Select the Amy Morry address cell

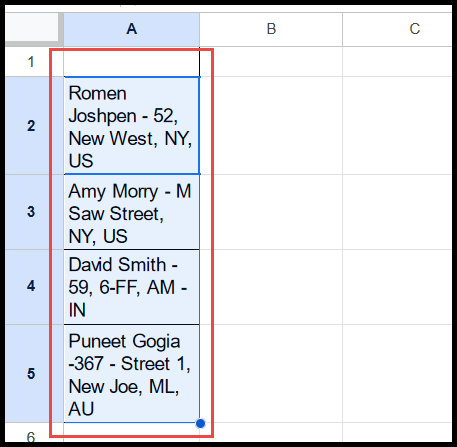point(132,212)
